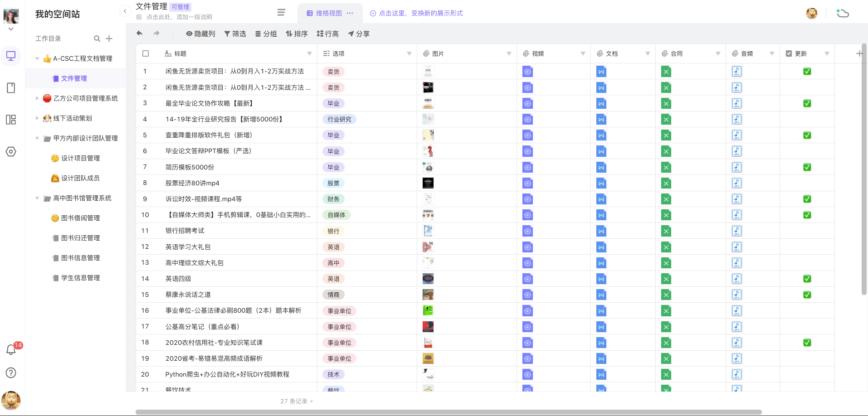868x416 pixels.
Task: Open the 排序 sort settings
Action: coord(297,34)
